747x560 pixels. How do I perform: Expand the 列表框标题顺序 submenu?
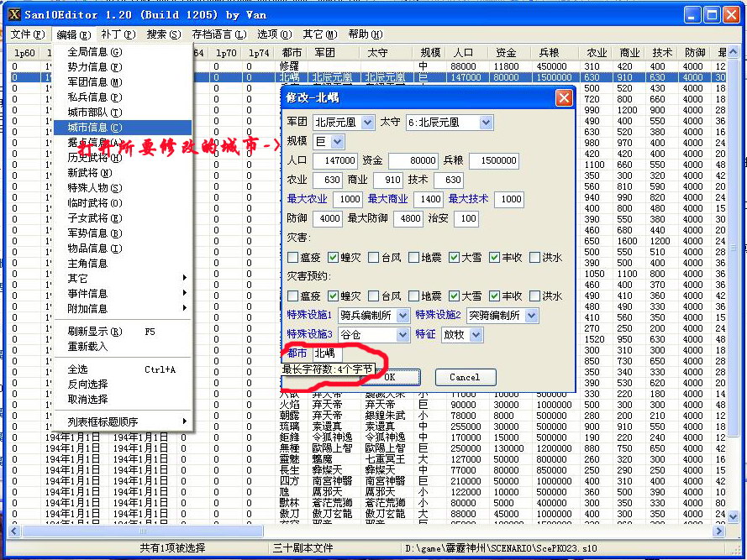103,421
